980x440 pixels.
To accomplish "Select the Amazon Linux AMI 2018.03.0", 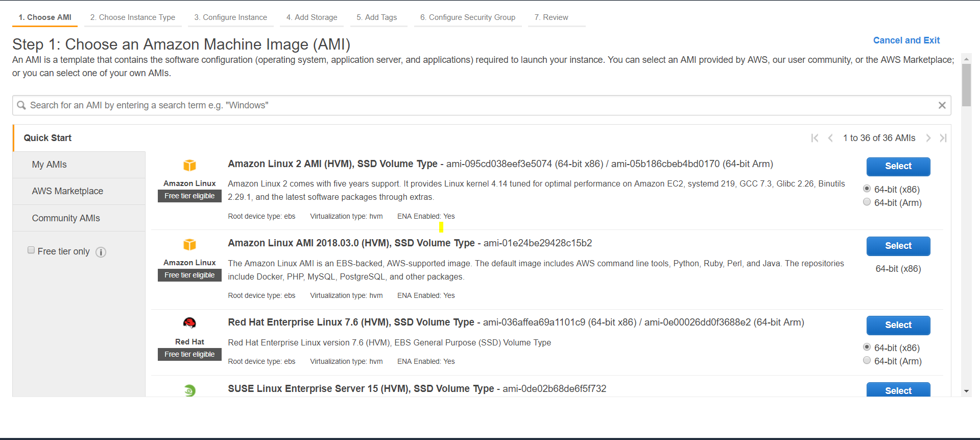I will point(898,246).
